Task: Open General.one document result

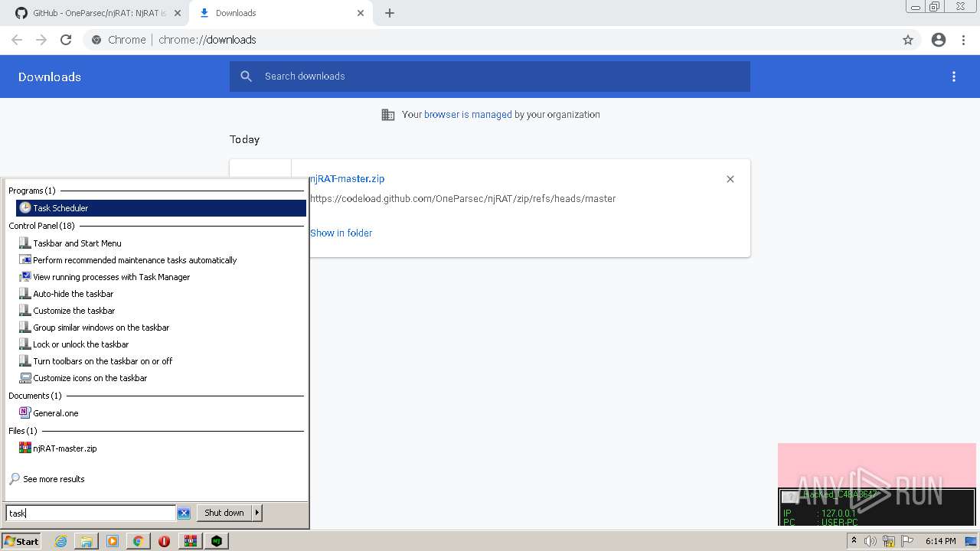Action: [55, 413]
